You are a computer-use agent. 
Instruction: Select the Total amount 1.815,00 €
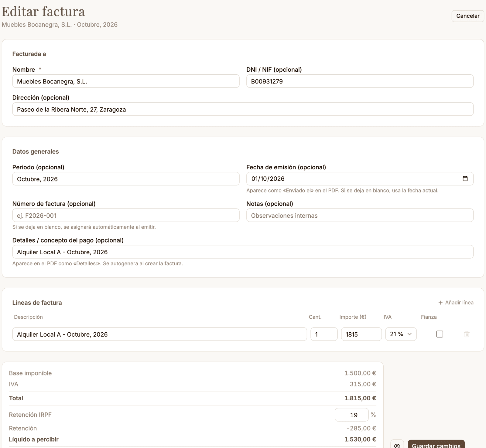click(x=360, y=398)
